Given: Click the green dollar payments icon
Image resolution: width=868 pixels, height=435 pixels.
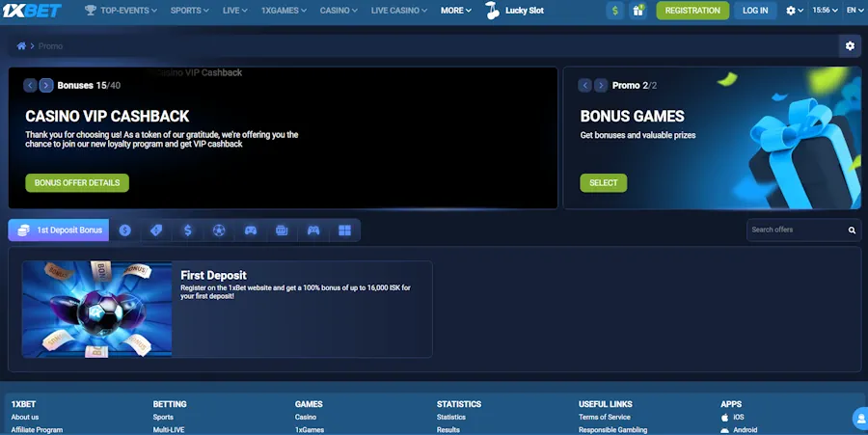Looking at the screenshot, I should [615, 11].
